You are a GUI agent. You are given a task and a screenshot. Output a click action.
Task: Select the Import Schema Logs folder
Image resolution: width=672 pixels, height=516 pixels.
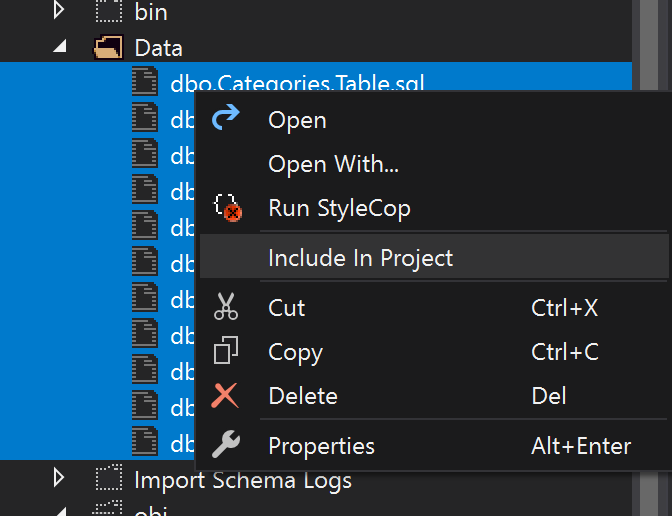[x=243, y=480]
